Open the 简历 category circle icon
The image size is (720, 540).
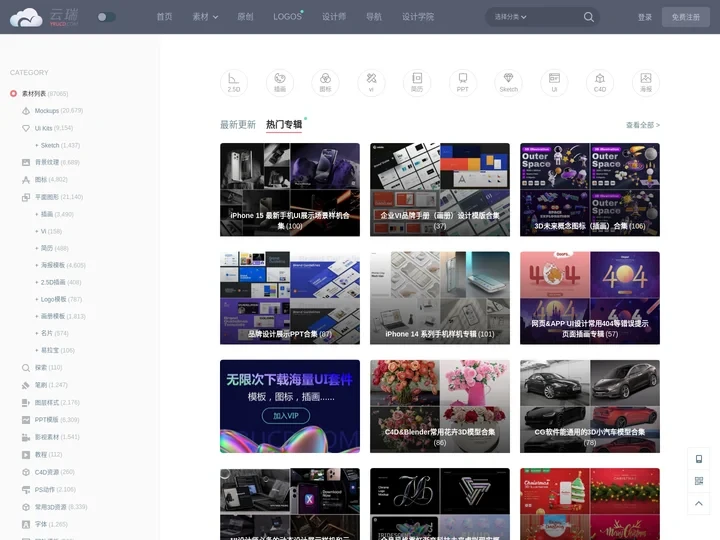click(x=417, y=83)
